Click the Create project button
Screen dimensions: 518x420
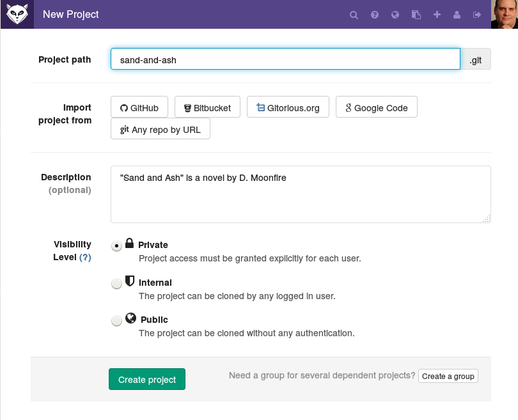click(x=147, y=379)
